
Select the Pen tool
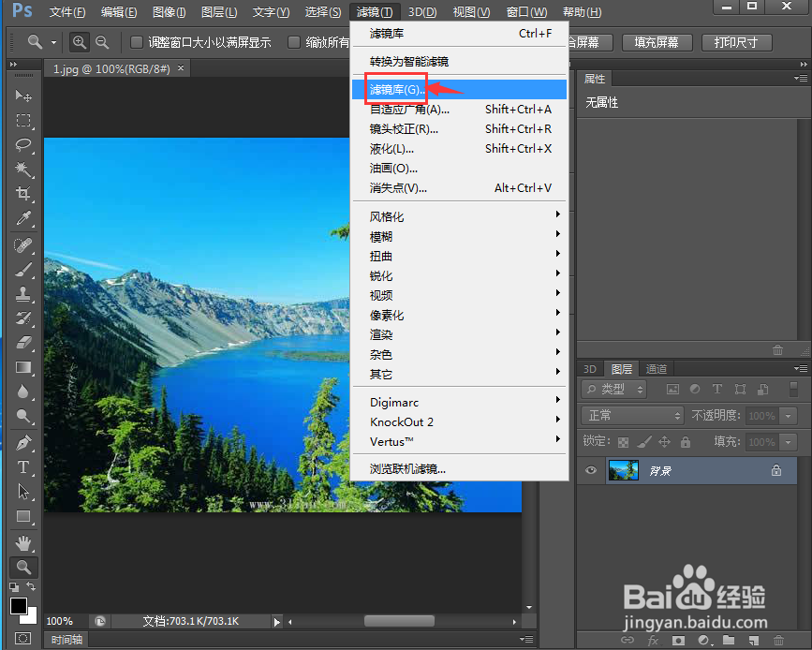click(23, 443)
